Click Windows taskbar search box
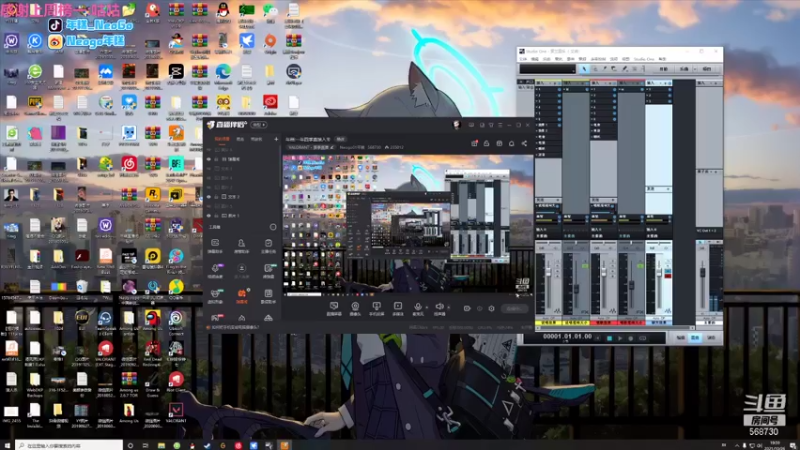800x450 pixels. pos(69,445)
